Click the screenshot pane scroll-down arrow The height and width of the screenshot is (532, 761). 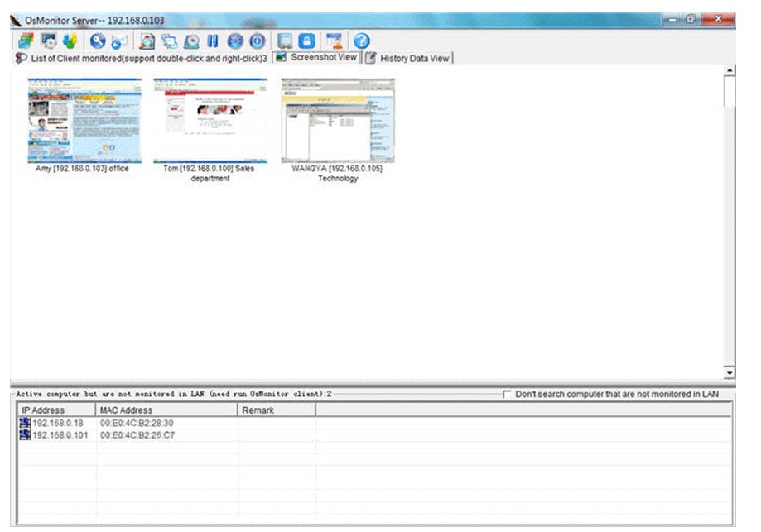(x=730, y=374)
